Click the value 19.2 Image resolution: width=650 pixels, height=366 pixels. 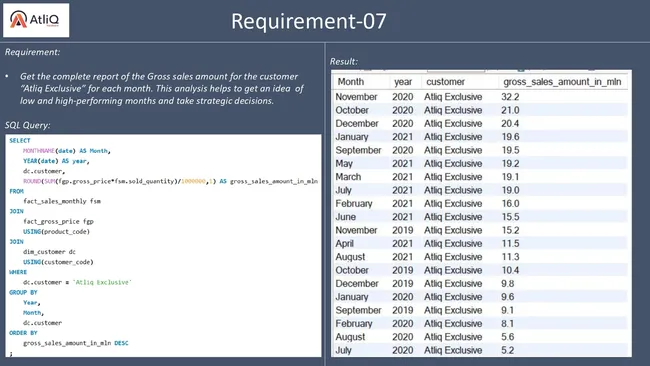[510, 163]
